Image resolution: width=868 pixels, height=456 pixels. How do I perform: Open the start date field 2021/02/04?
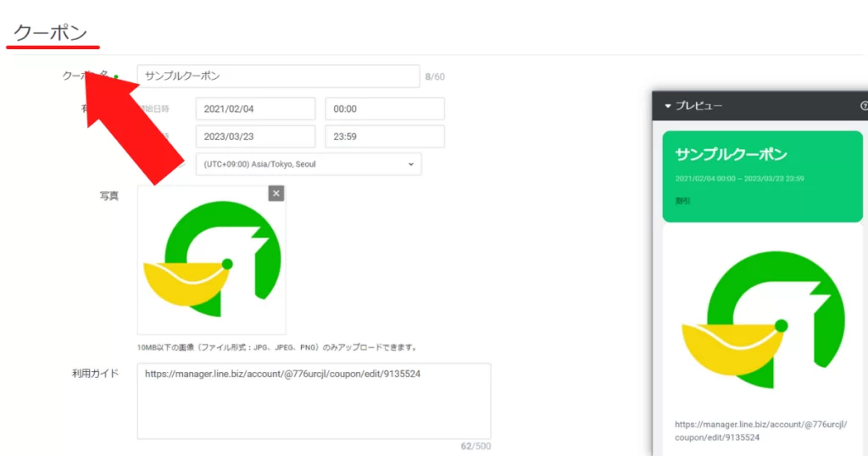255,109
